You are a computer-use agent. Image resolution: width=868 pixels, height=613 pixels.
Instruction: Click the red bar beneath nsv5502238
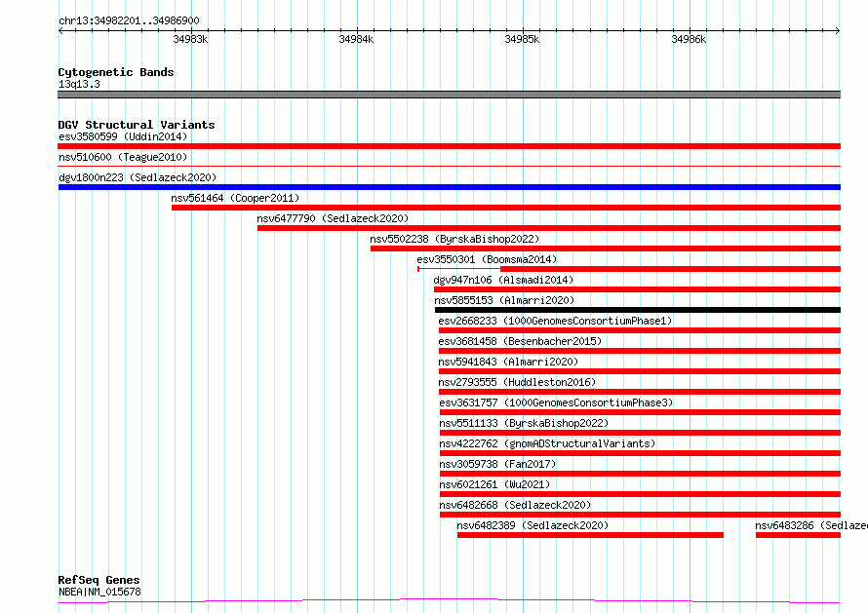coord(606,249)
